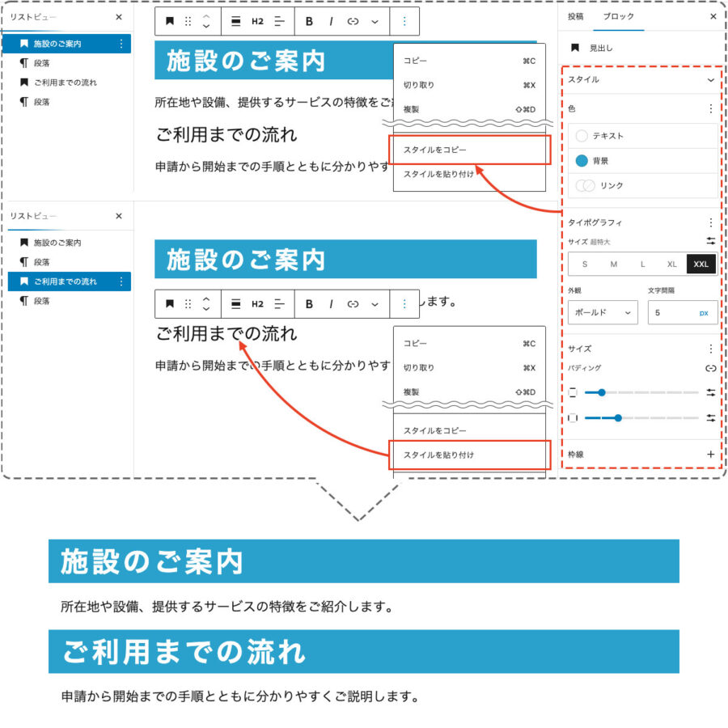This screenshot has width=728, height=728.
Task: Open the サイズ section options menu
Action: click(711, 349)
